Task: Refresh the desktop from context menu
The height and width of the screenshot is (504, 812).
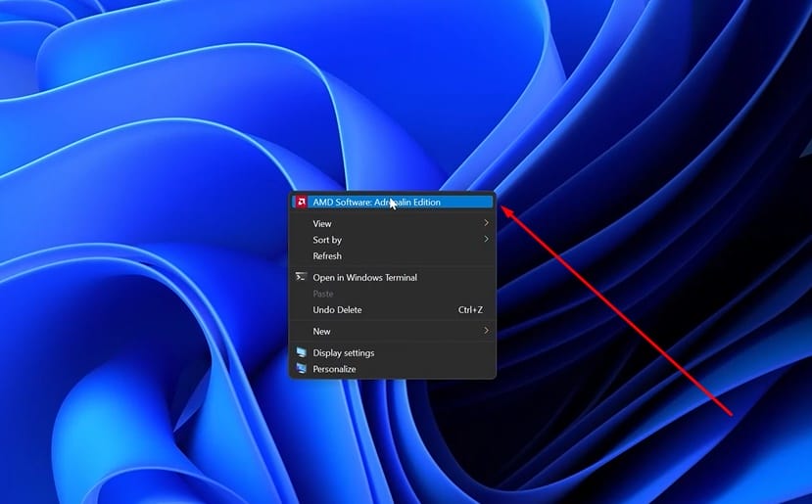Action: point(327,256)
